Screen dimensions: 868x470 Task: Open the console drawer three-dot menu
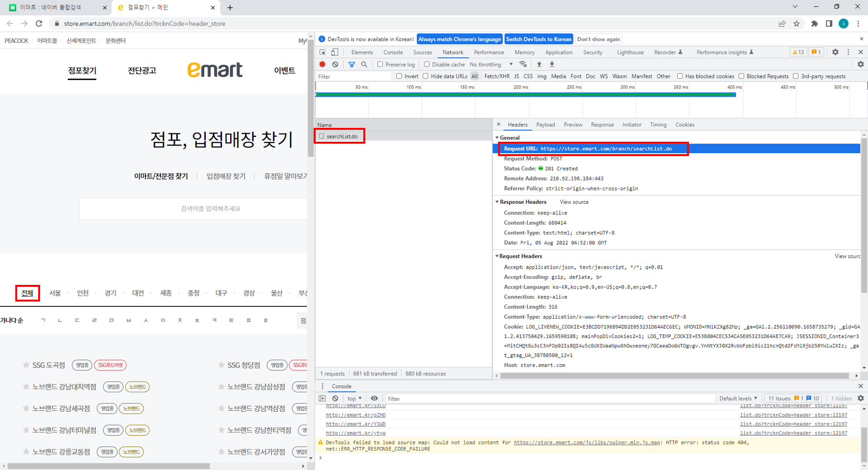tap(322, 386)
